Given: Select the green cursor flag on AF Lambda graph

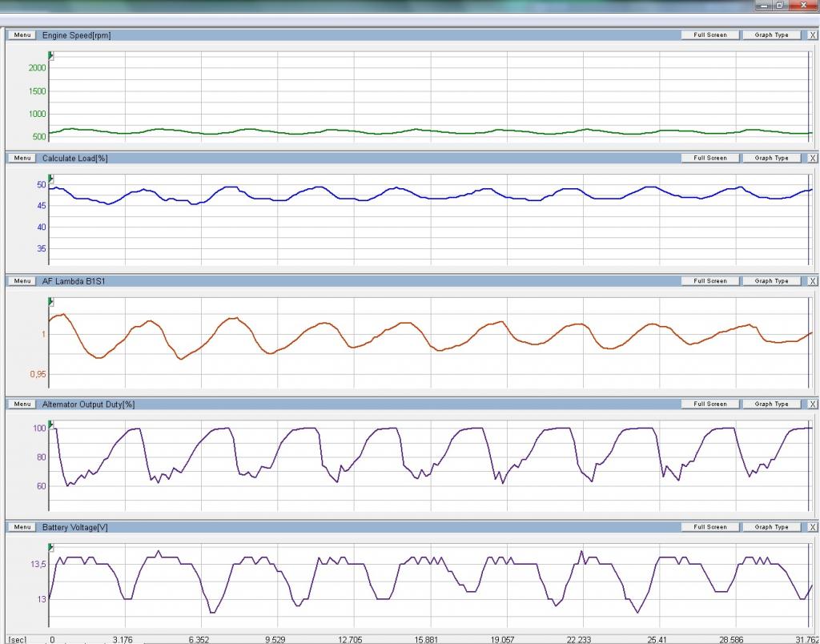Looking at the screenshot, I should (50, 302).
